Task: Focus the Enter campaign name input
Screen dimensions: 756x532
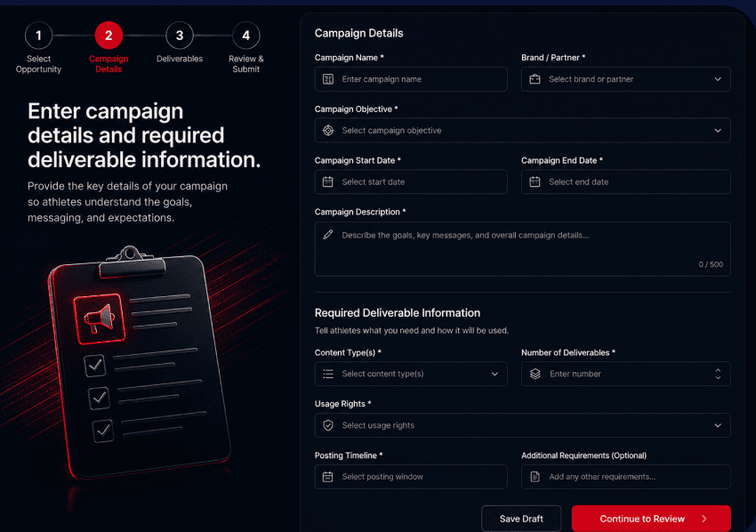Action: point(411,79)
